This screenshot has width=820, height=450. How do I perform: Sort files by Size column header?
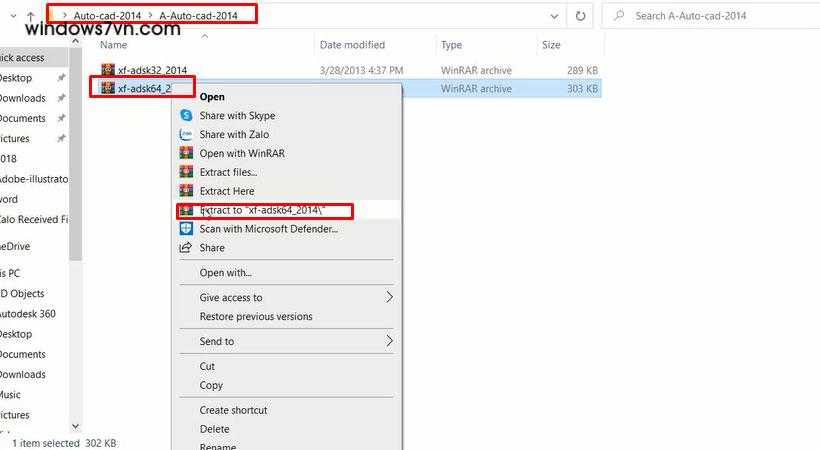pyautogui.click(x=551, y=45)
